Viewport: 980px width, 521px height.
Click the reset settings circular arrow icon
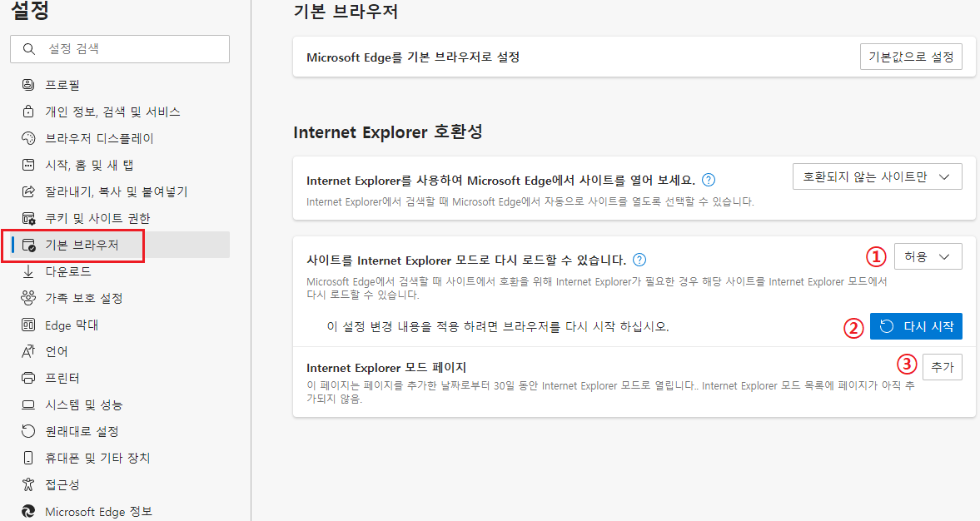[x=28, y=431]
